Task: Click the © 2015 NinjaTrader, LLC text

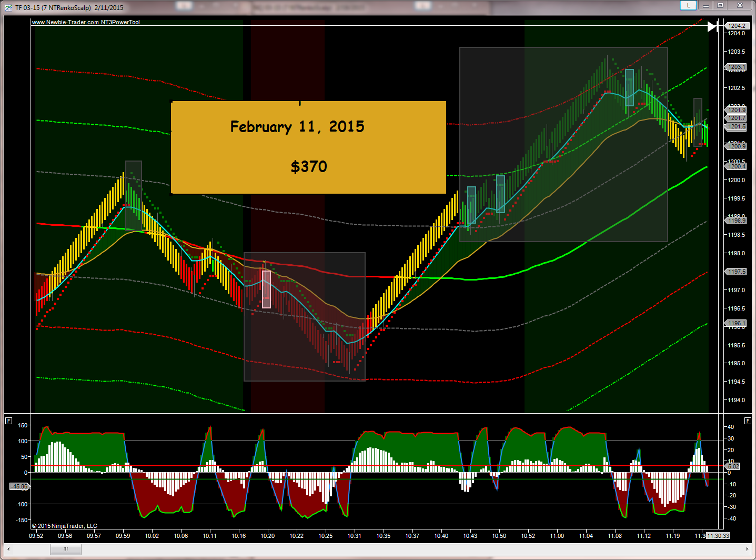Action: [64, 526]
